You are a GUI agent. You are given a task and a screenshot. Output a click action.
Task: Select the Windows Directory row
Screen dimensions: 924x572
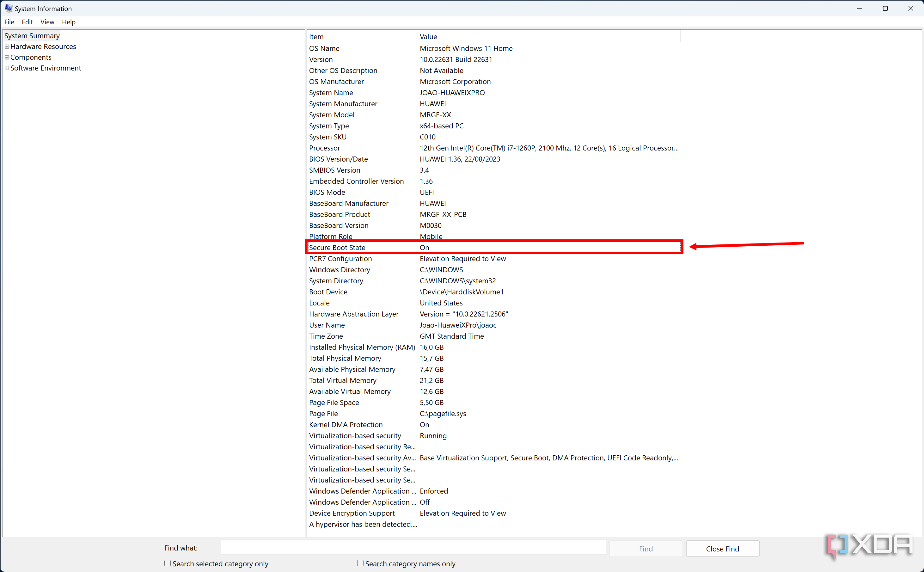pyautogui.click(x=493, y=270)
